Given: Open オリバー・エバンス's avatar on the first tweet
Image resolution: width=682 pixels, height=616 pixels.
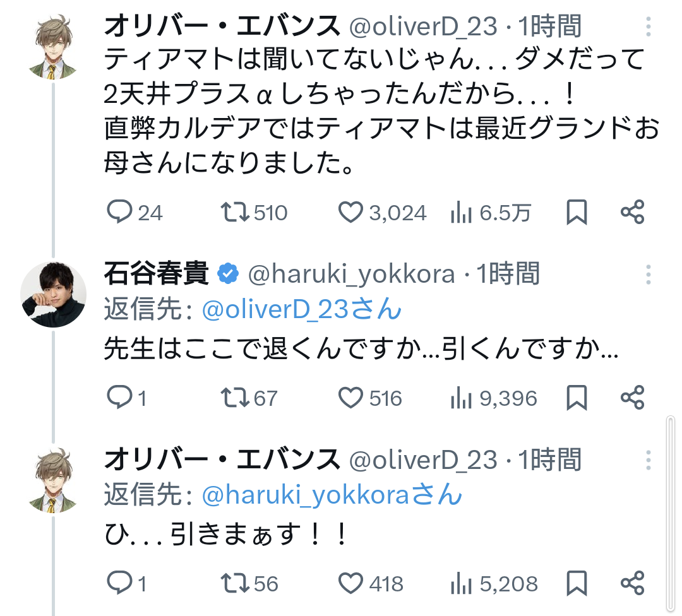Looking at the screenshot, I should coord(53,47).
